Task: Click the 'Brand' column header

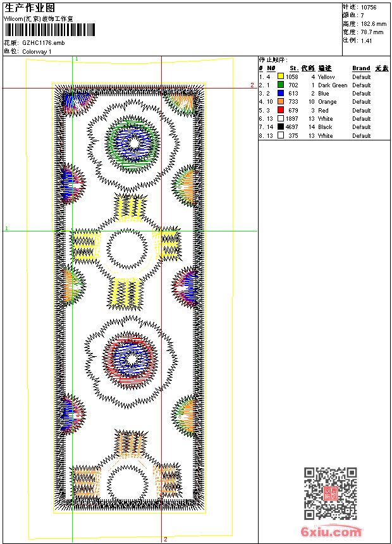Action: [x=361, y=68]
